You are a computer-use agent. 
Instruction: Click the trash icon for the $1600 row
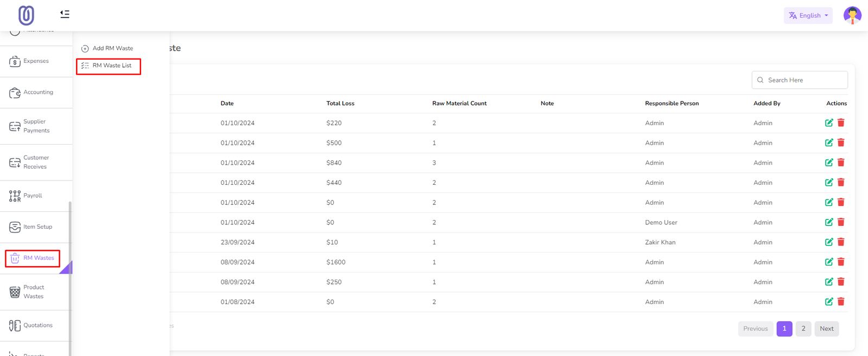(841, 262)
